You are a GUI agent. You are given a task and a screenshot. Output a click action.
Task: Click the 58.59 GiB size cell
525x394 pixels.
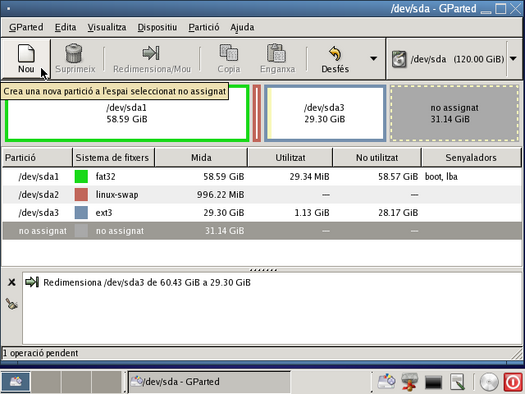[224, 176]
